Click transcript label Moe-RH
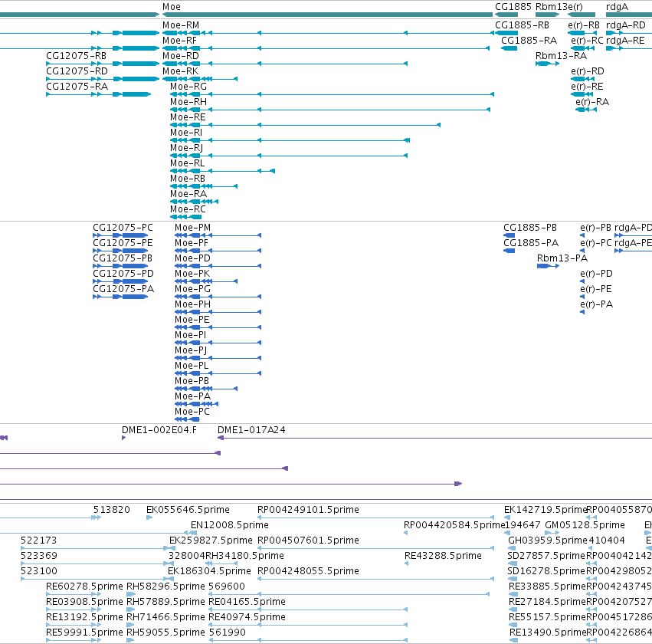This screenshot has height=644, width=652. [188, 102]
